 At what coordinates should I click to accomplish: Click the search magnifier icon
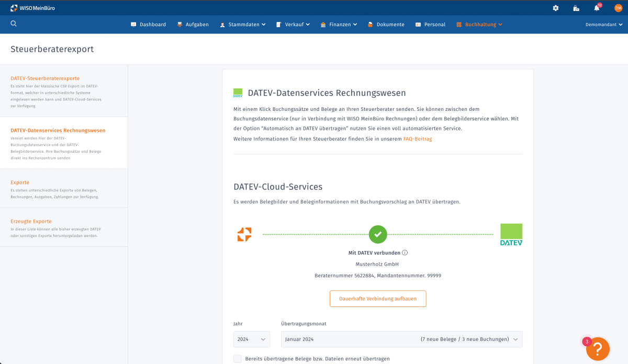point(14,24)
